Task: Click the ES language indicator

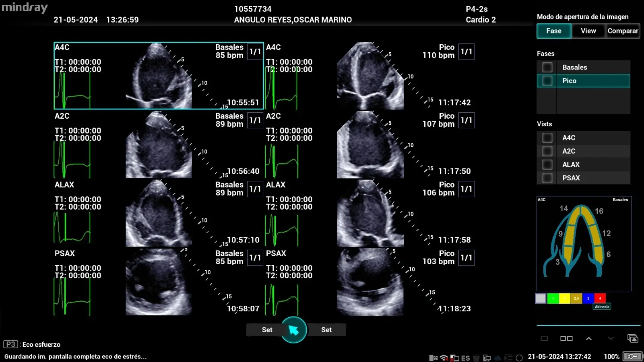Action: pos(465,358)
